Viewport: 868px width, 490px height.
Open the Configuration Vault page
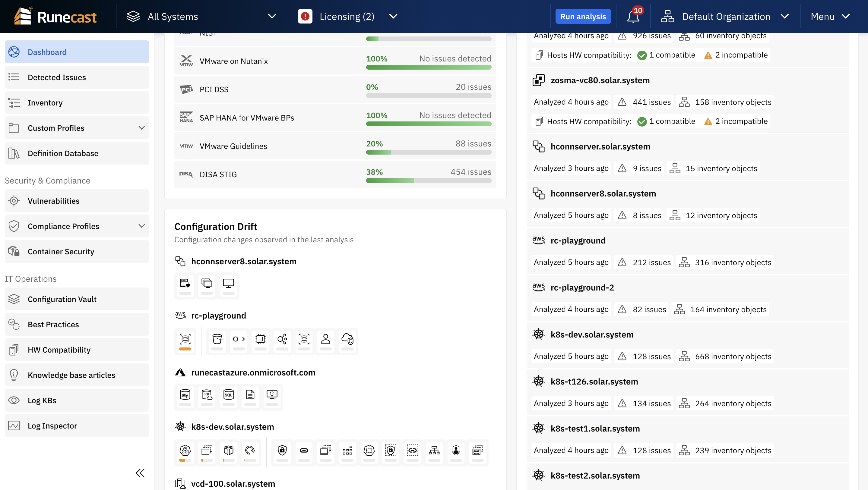[62, 299]
